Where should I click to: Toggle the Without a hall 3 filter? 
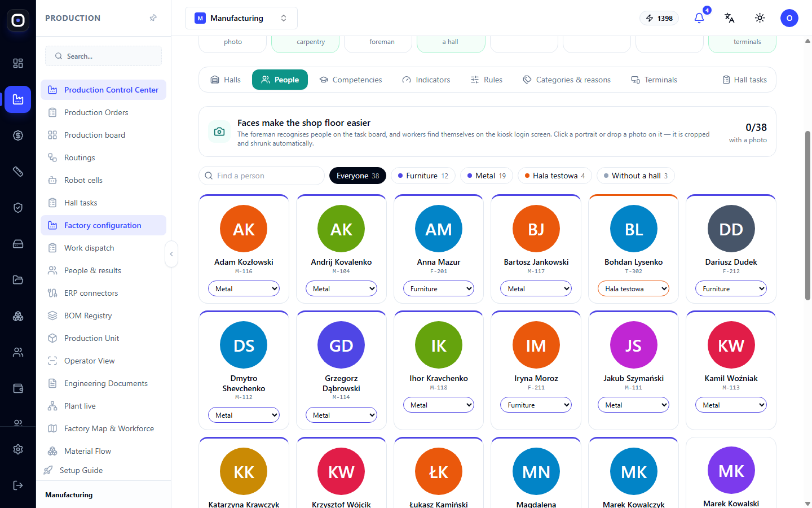click(x=636, y=176)
